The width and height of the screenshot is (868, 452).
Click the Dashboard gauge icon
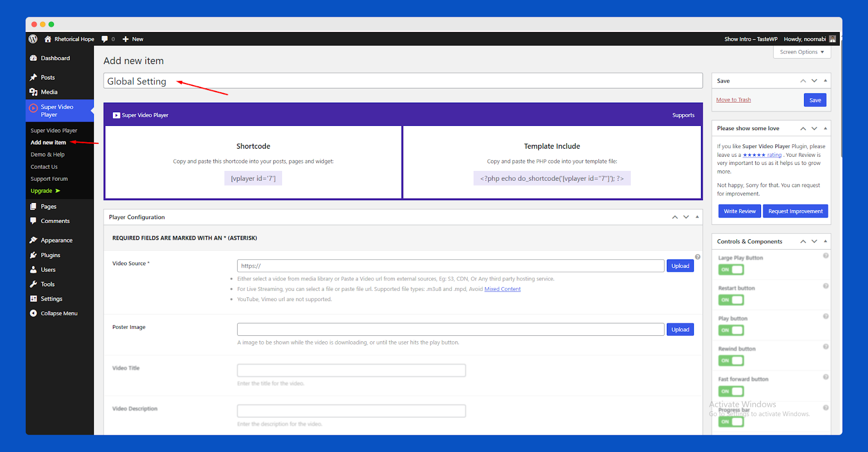click(x=34, y=58)
